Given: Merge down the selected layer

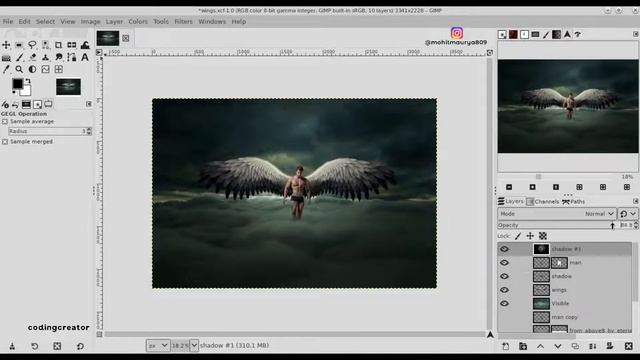Looking at the screenshot, I should [593, 346].
